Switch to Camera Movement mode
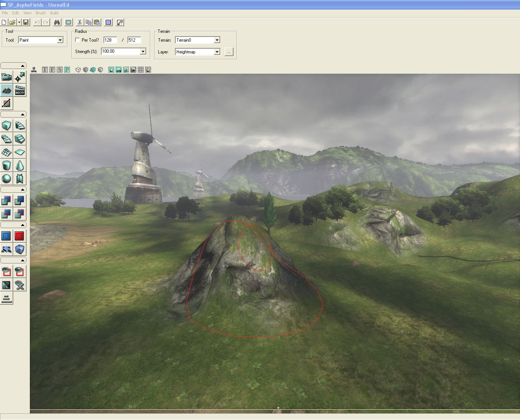Screen dimensions: 520x420 click(x=7, y=77)
